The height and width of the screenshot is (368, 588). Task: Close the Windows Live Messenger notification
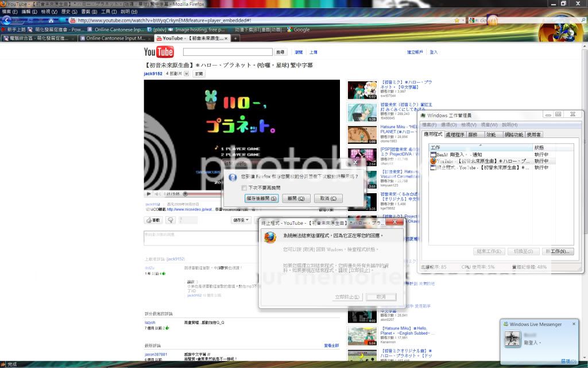click(574, 324)
